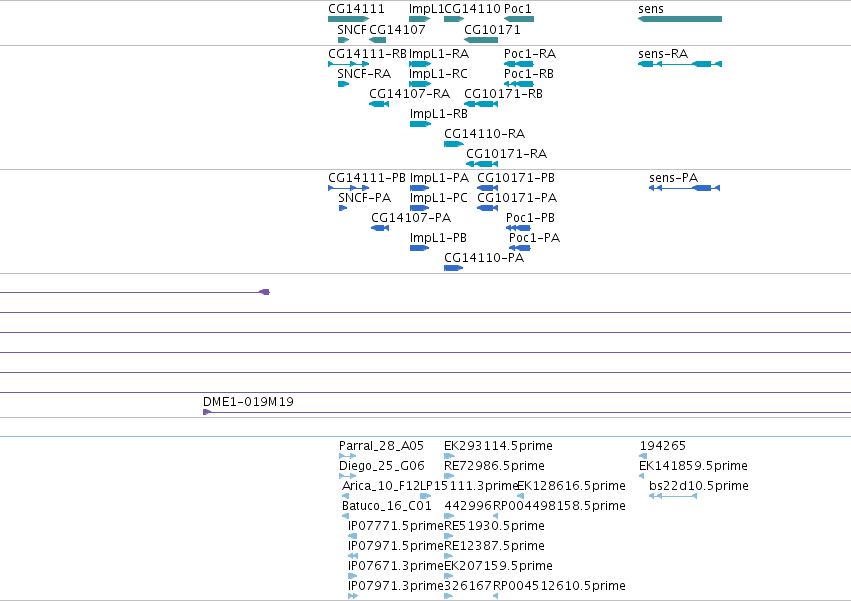Click transcript ImpL1-RC
Viewport: 851px width, 601px height.
[x=420, y=84]
